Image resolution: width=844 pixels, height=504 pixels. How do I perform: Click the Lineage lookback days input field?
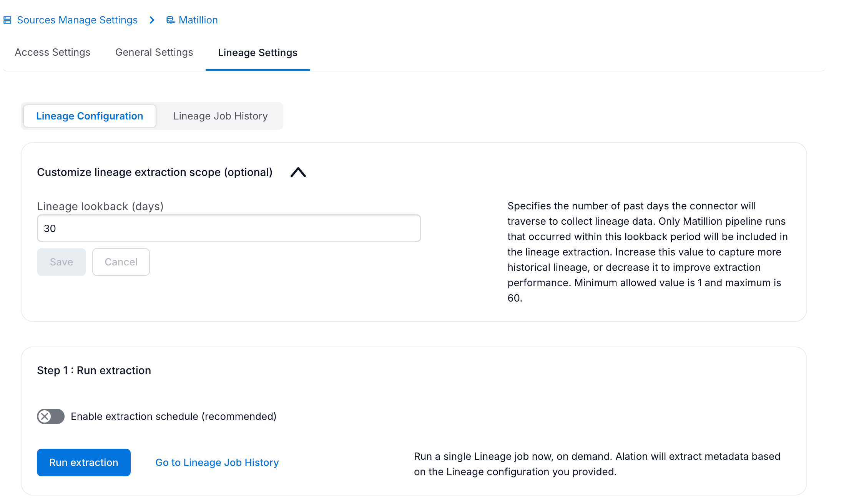pyautogui.click(x=229, y=228)
